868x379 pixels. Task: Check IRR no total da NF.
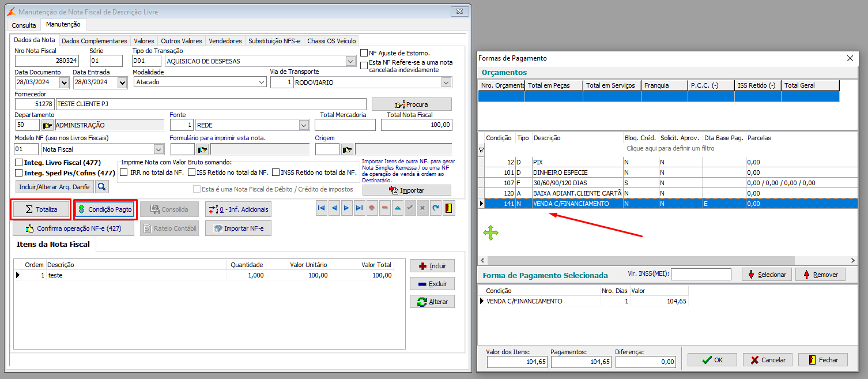pos(124,172)
